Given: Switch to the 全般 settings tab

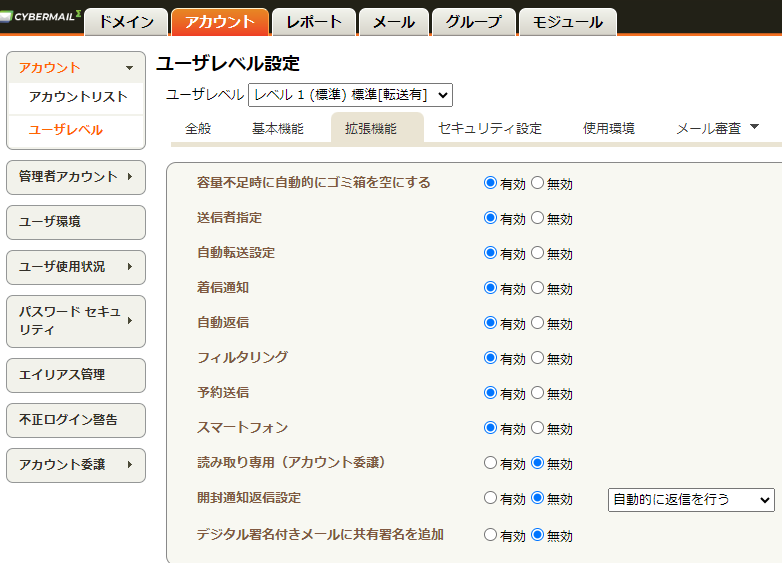Looking at the screenshot, I should [198, 129].
